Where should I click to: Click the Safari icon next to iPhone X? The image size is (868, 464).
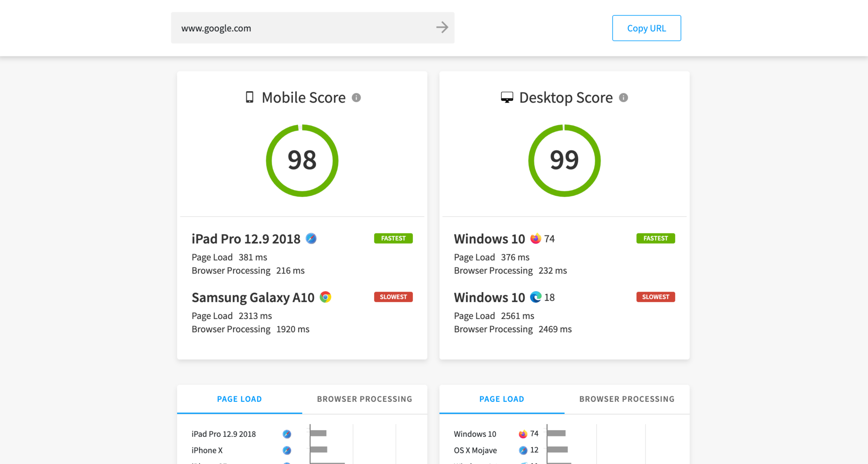[287, 450]
